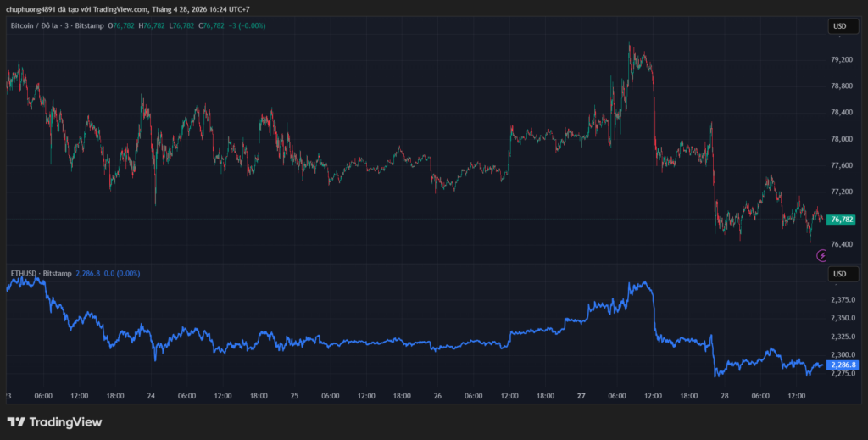Click the 25 date marker on time axis
Image resolution: width=868 pixels, height=440 pixels.
pos(294,396)
